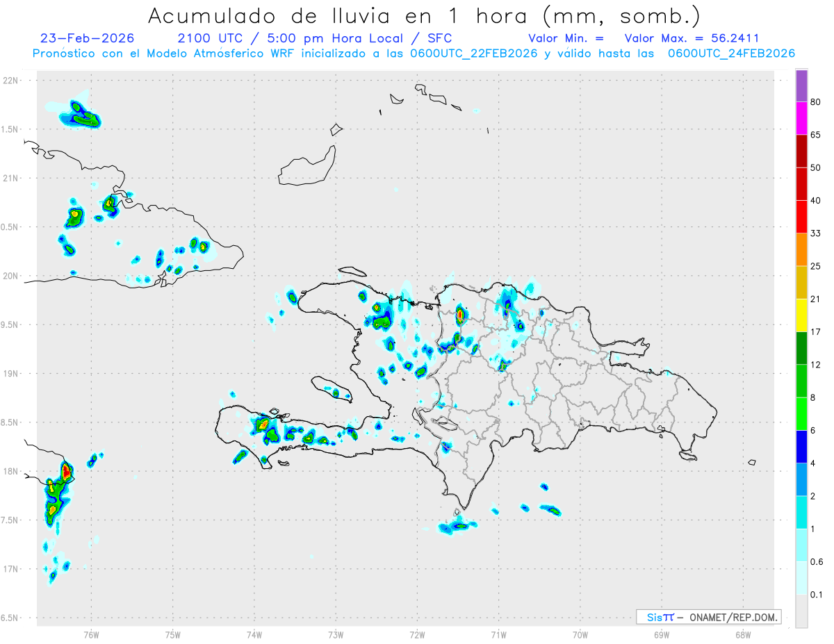Click the 'Valor Min. =' label
Viewport: 834px width, 644px height.
click(x=566, y=38)
